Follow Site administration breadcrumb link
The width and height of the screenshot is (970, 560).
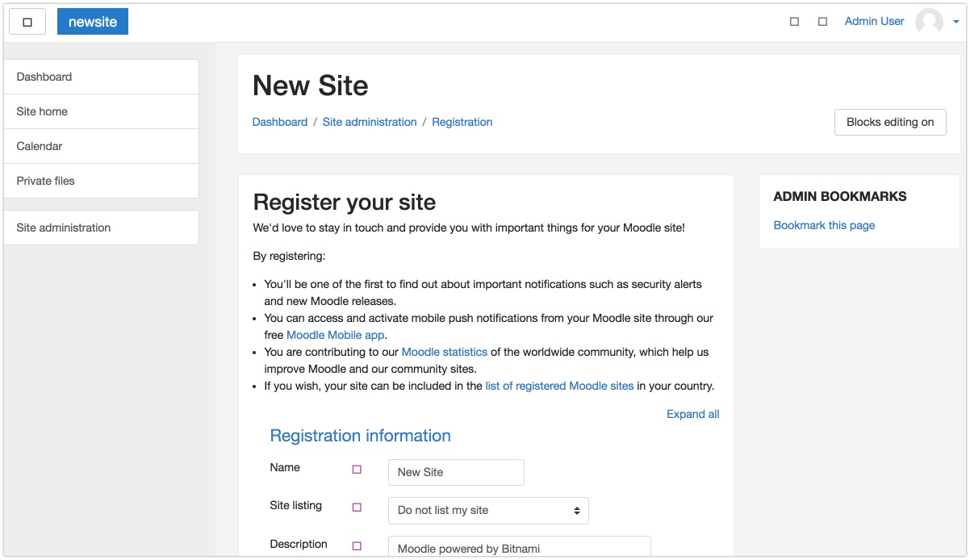370,122
